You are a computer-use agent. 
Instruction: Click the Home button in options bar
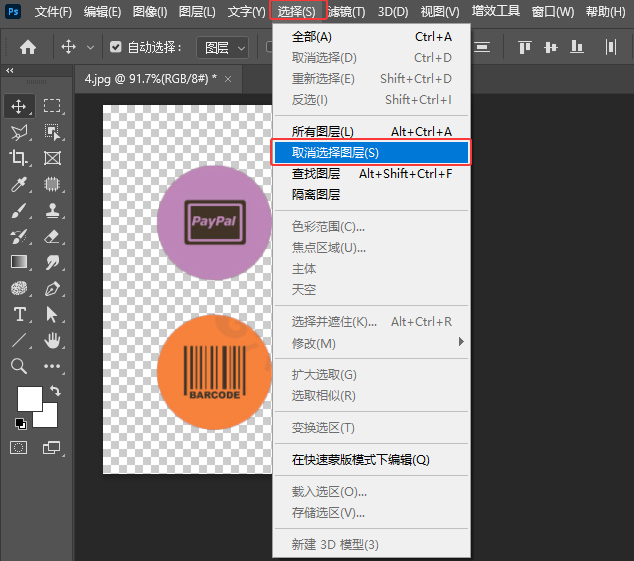[28, 47]
